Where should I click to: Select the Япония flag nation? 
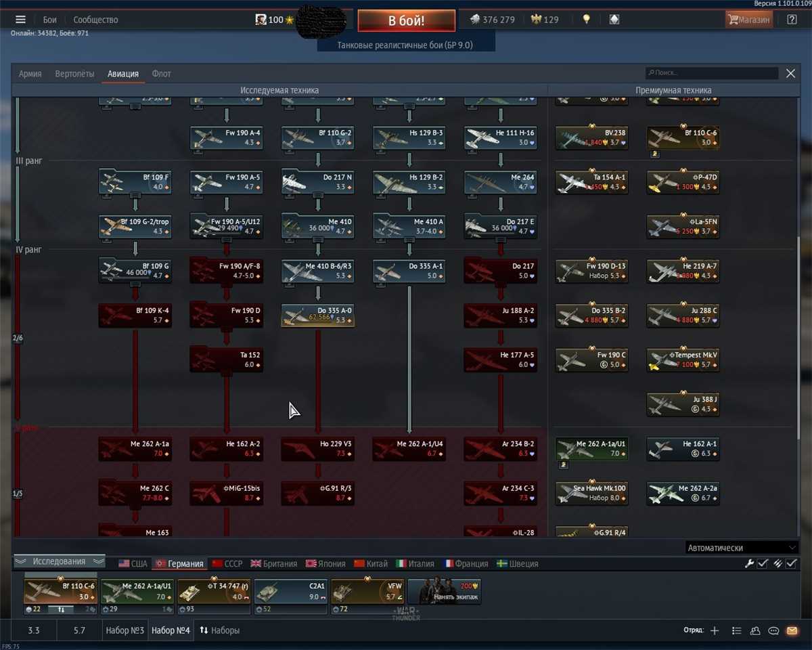325,563
